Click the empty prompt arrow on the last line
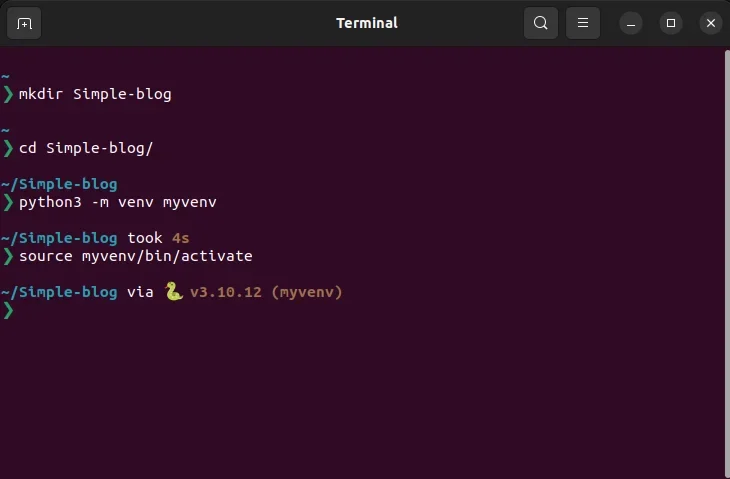Screen dimensions: 730x479 click(x=8, y=310)
